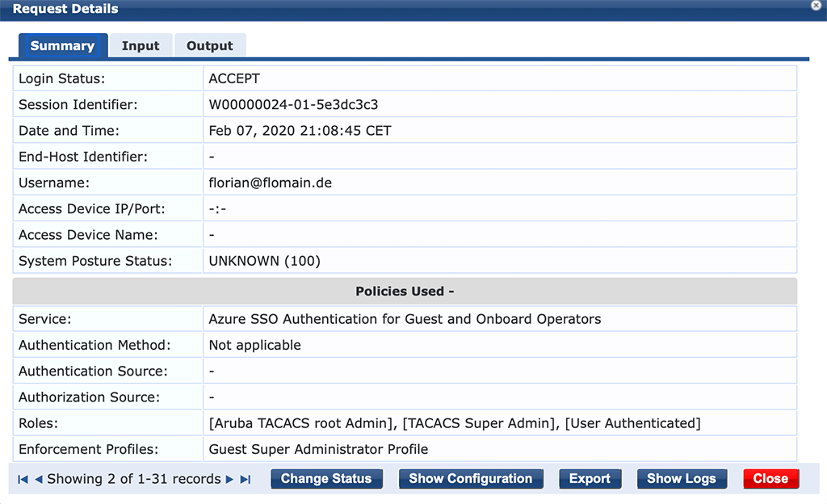Screen dimensions: 827x504
Task: Select the ACCEPT login status value
Action: pos(234,78)
